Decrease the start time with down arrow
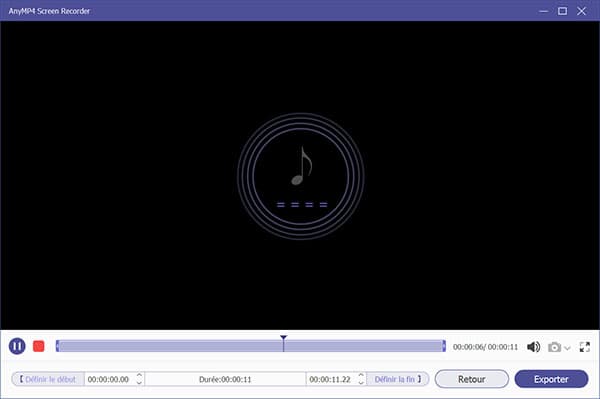The height and width of the screenshot is (399, 600). click(x=139, y=382)
